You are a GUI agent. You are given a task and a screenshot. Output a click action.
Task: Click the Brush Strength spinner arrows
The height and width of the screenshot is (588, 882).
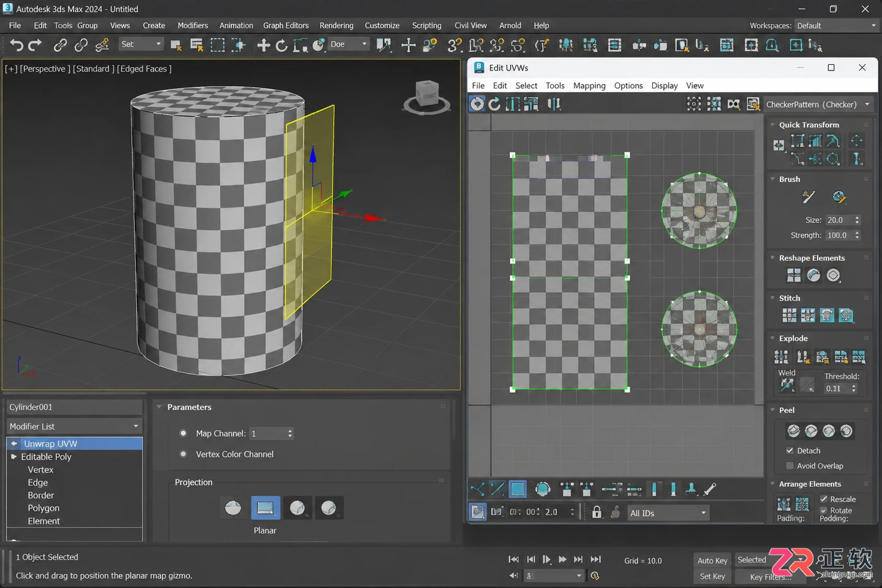click(857, 235)
